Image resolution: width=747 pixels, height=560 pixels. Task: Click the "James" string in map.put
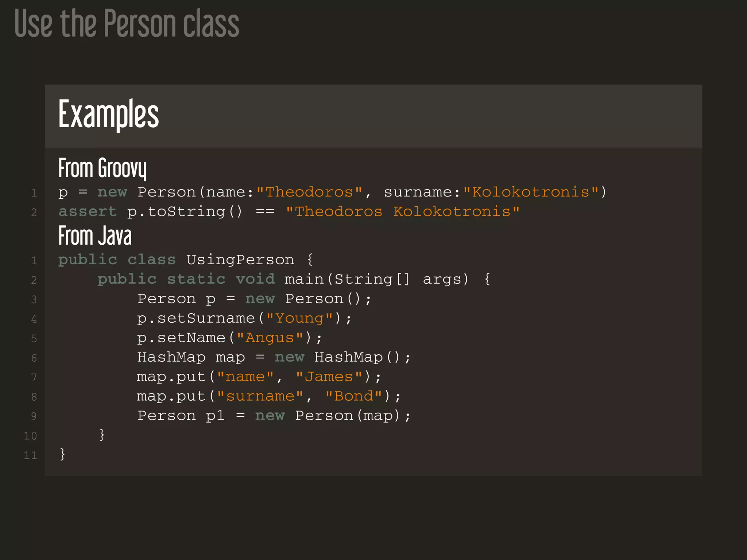click(x=329, y=377)
